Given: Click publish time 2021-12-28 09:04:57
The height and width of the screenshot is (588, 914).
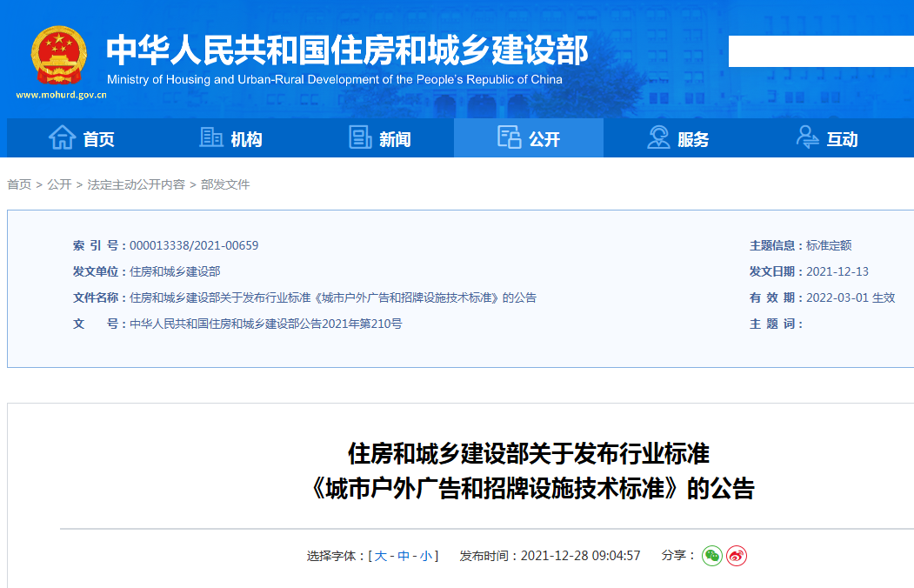Looking at the screenshot, I should 581,556.
